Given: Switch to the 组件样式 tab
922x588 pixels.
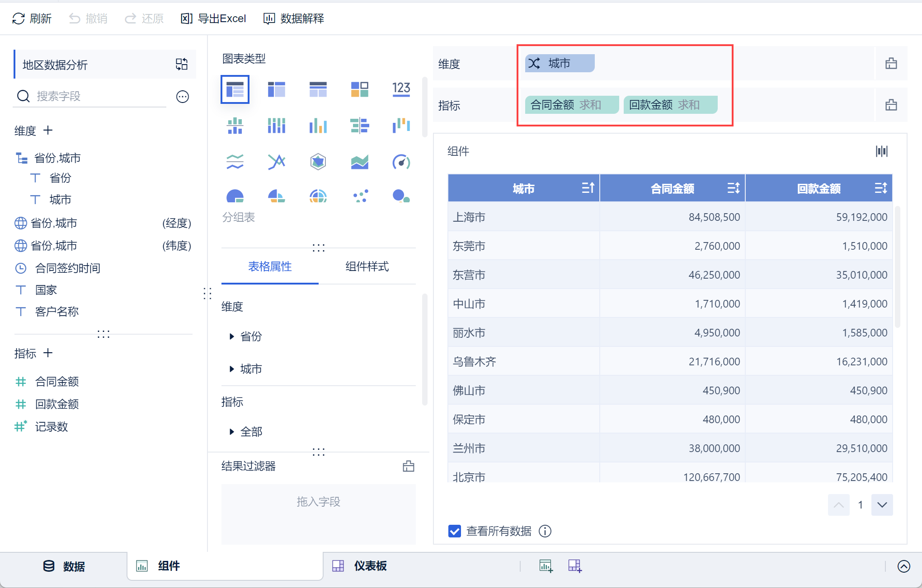Looking at the screenshot, I should (x=367, y=266).
